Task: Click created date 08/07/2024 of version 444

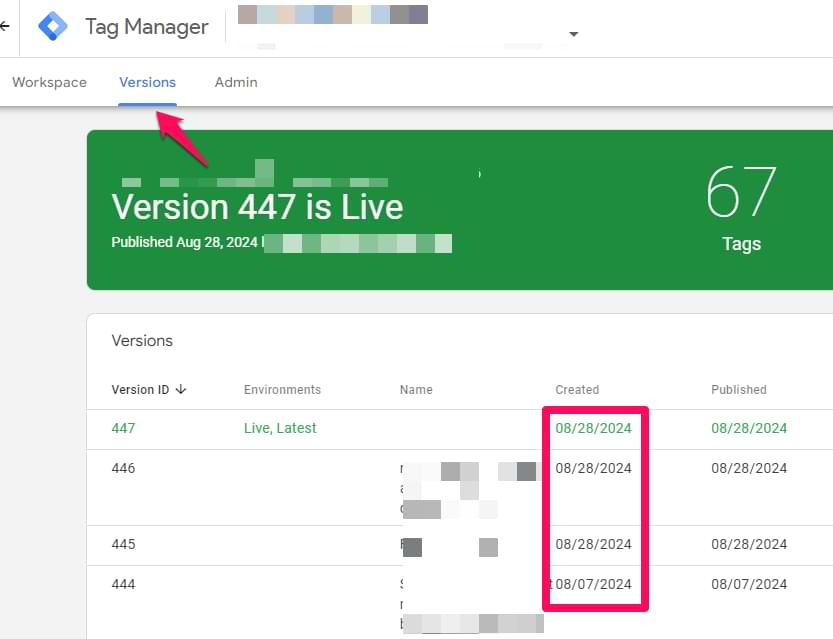Action: click(x=593, y=584)
